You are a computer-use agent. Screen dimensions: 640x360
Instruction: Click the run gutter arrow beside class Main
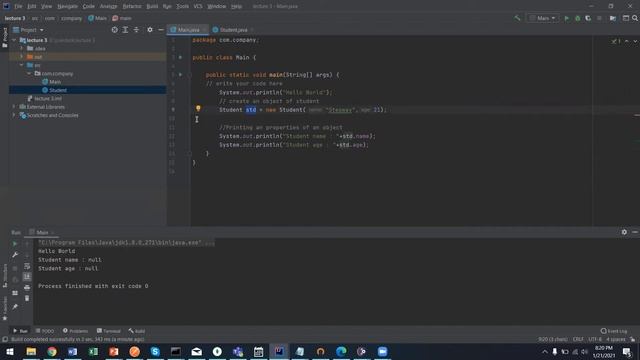point(180,58)
